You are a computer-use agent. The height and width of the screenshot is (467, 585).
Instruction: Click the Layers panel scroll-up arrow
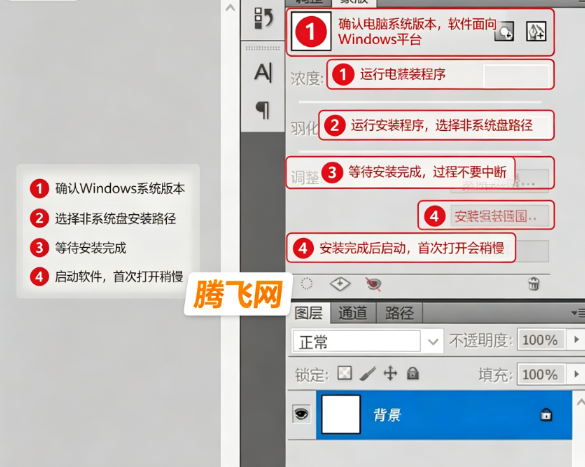point(581,402)
